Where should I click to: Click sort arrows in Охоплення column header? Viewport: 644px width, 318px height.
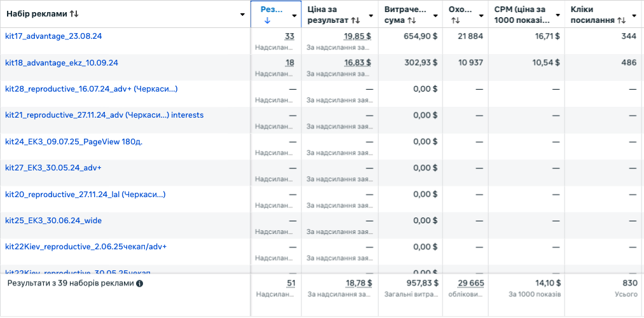(455, 20)
